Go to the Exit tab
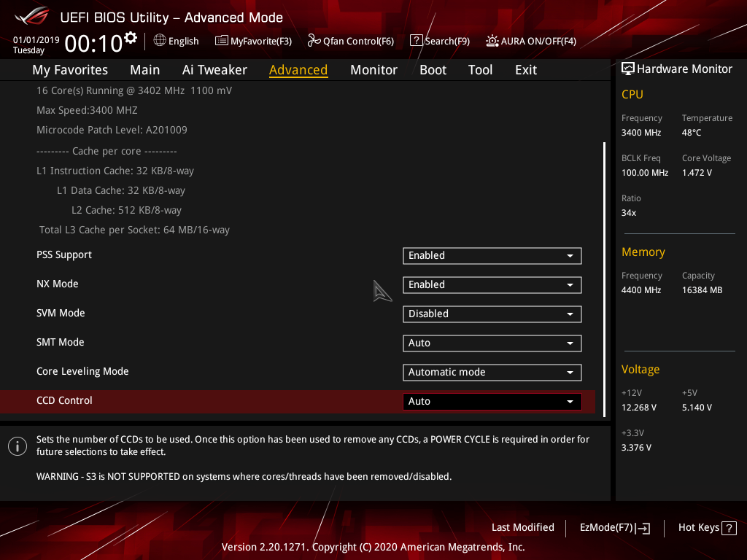Screen dimensions: 747x560 coord(526,70)
